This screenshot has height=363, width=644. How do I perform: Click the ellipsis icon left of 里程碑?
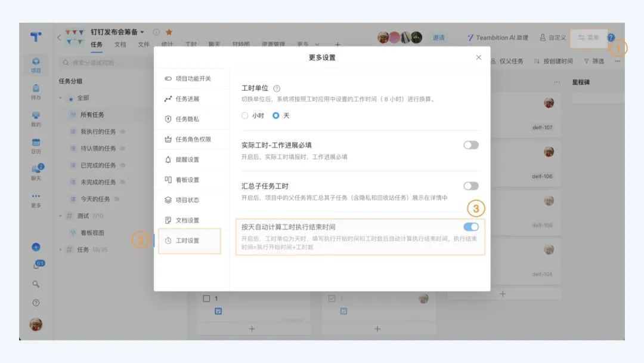click(557, 82)
